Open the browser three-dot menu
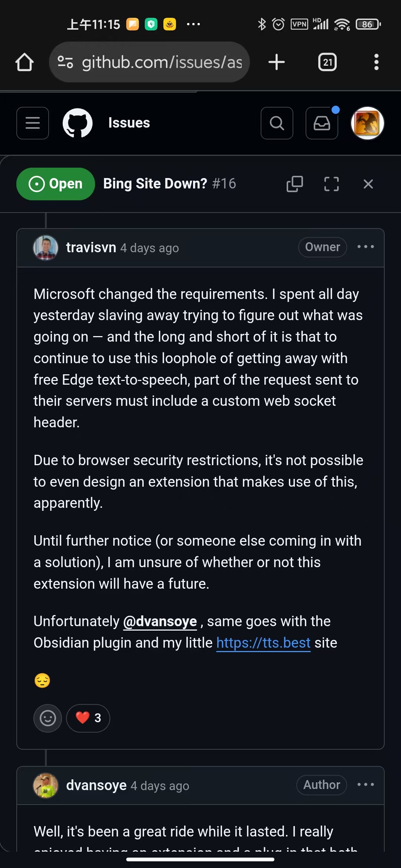The height and width of the screenshot is (868, 401). tap(376, 62)
